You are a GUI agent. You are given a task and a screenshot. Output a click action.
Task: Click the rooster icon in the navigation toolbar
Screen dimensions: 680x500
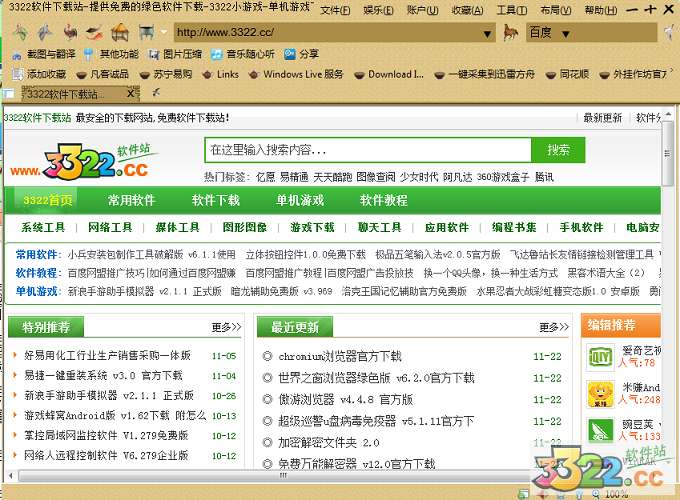(71, 33)
